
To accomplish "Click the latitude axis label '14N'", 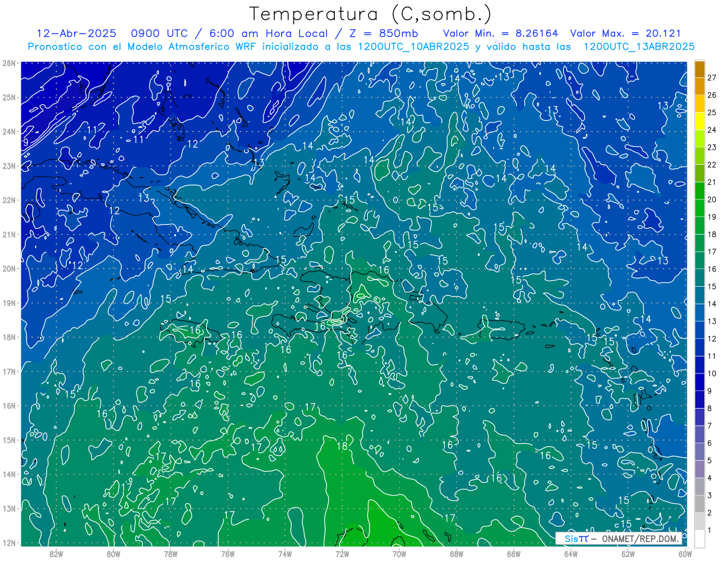I will 9,474.
